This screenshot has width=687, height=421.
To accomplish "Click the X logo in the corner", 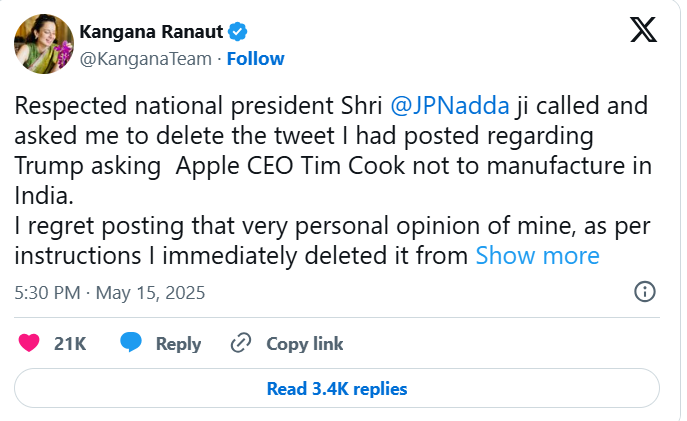I will point(644,30).
